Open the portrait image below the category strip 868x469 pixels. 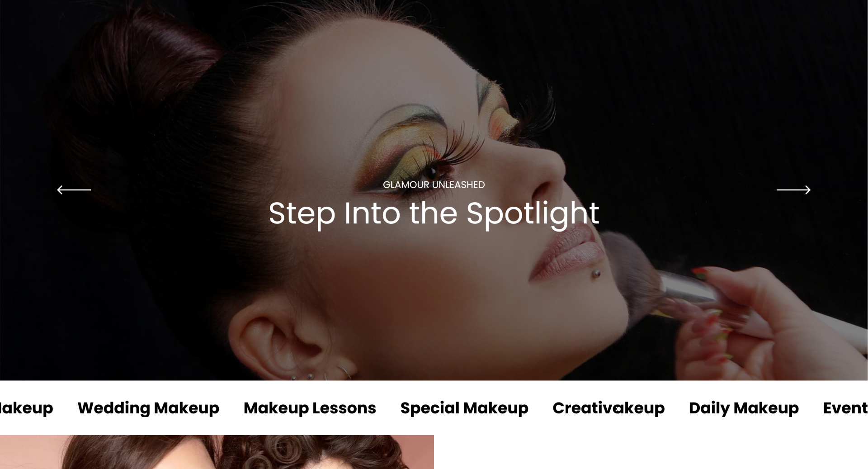(217, 452)
